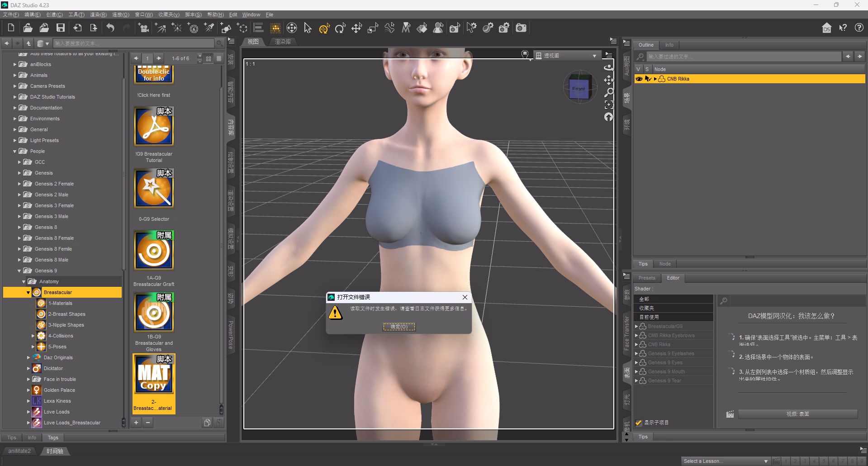Switch content view to list mode
The height and width of the screenshot is (466, 868).
coord(219,58)
